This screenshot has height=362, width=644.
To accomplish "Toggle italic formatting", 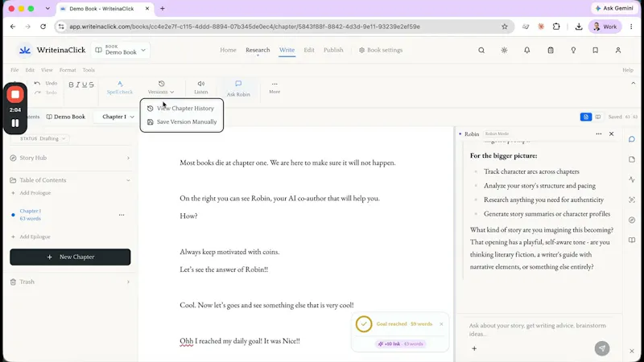I will pos(77,84).
